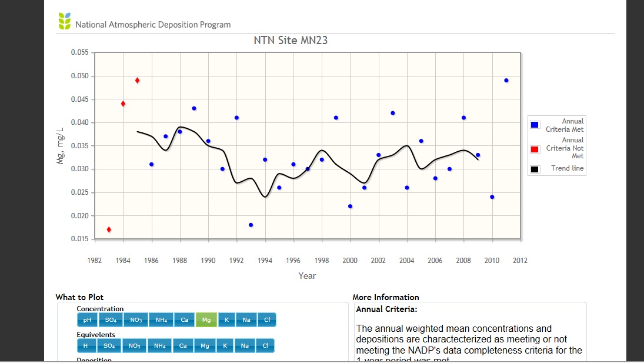Choose Mg in the Equivalents row
644x363 pixels.
click(205, 346)
